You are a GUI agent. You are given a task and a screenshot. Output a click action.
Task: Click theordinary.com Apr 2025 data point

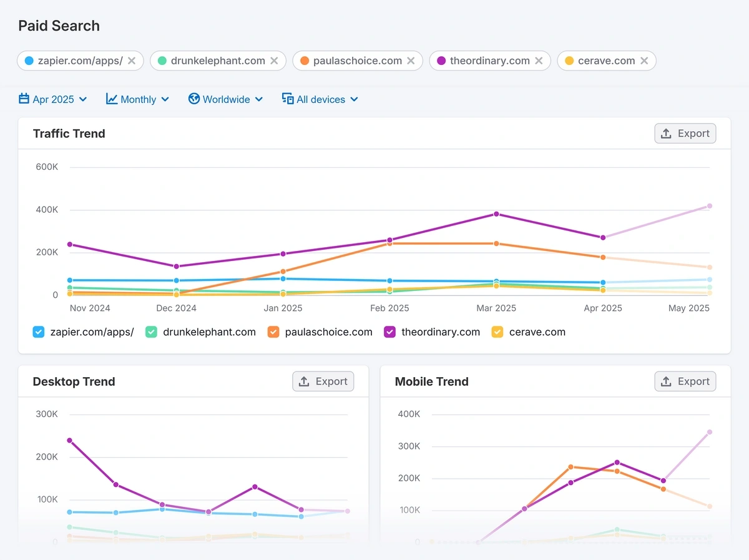coord(603,238)
